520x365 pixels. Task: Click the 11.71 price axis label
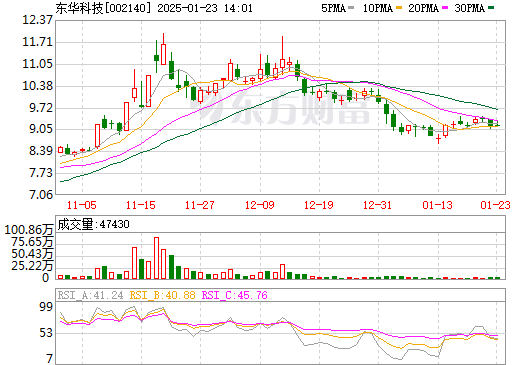[37, 42]
